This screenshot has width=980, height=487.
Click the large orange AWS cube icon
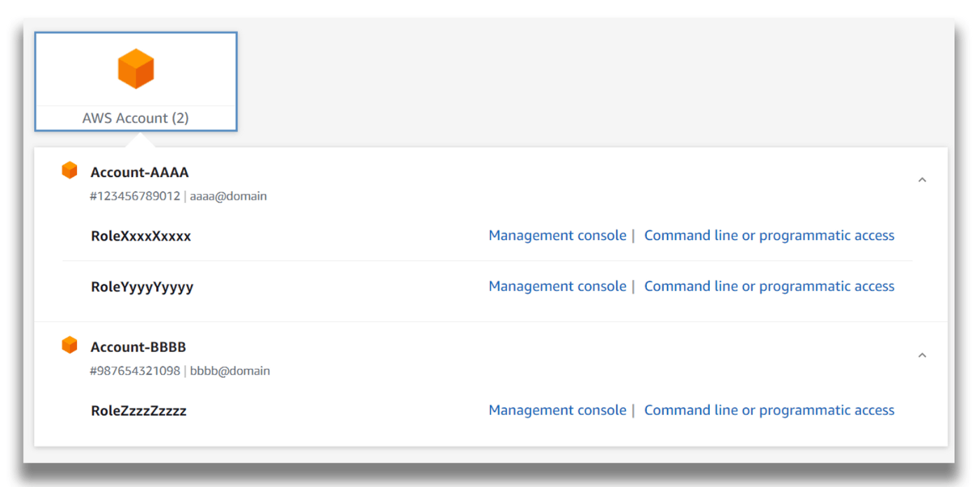(136, 69)
